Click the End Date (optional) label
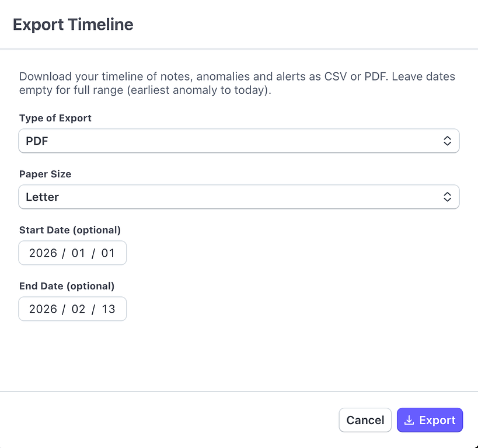Screen dimensions: 478x448 pyautogui.click(x=67, y=286)
